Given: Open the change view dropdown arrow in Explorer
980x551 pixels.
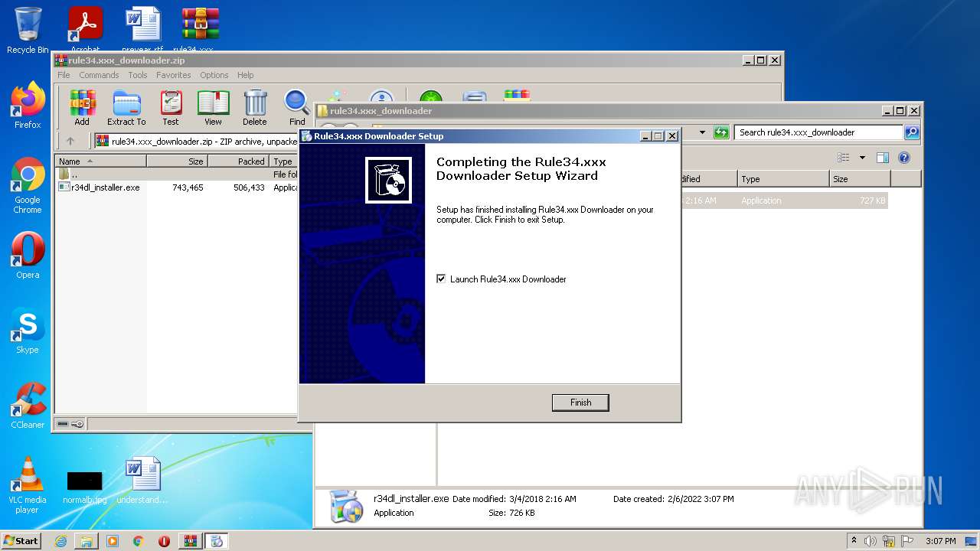Looking at the screenshot, I should (862, 158).
